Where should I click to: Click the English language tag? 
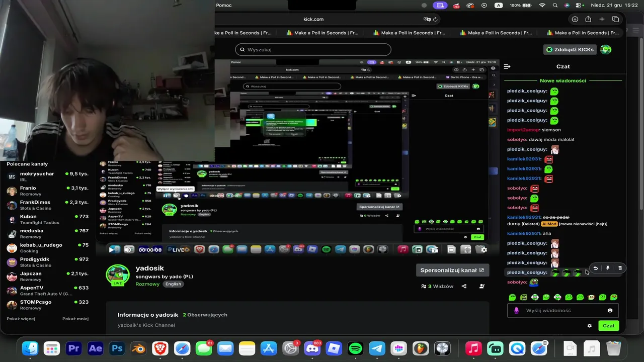click(173, 284)
